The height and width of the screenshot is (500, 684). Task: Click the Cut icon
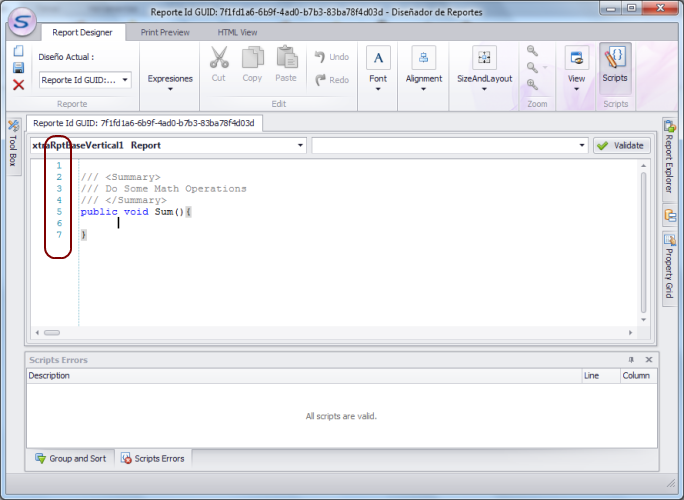(x=219, y=64)
